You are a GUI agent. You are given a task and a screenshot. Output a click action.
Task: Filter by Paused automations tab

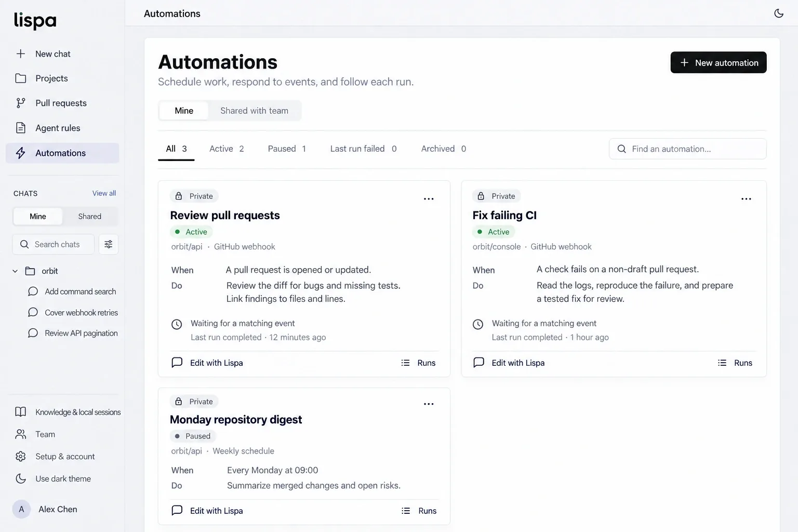(x=287, y=149)
